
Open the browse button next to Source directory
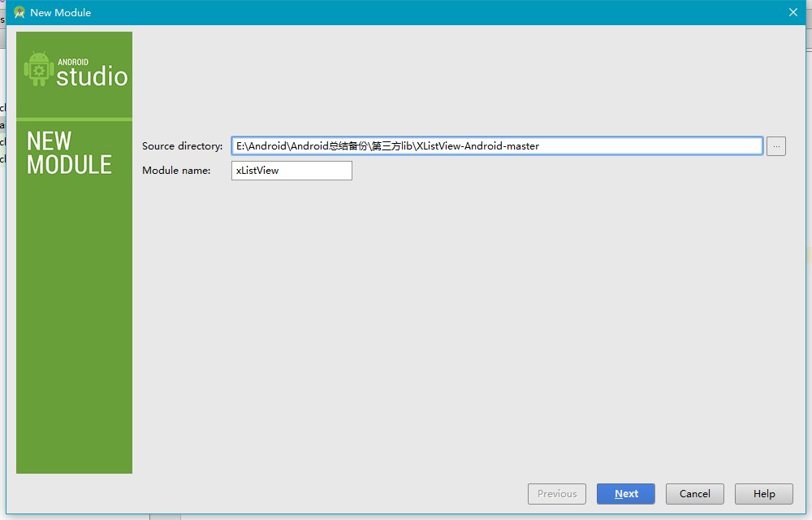(x=775, y=146)
